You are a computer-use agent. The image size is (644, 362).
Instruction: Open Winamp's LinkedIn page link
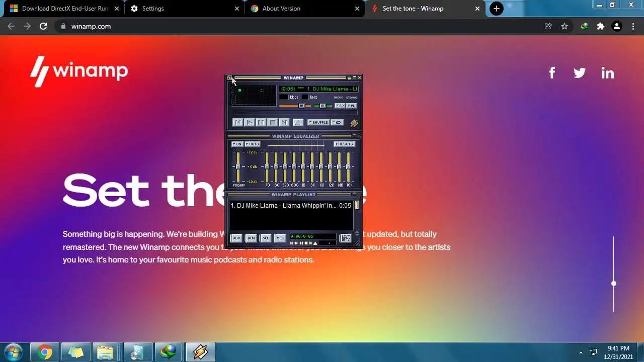pyautogui.click(x=607, y=73)
